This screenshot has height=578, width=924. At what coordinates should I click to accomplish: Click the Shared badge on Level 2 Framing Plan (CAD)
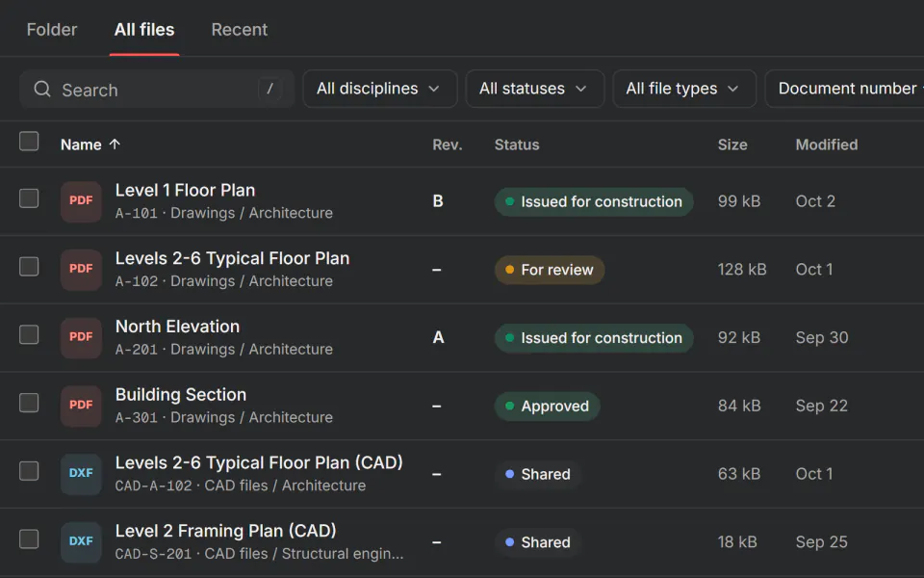538,542
